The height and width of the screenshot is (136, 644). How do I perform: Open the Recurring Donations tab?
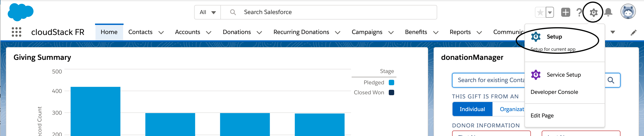[x=301, y=32]
